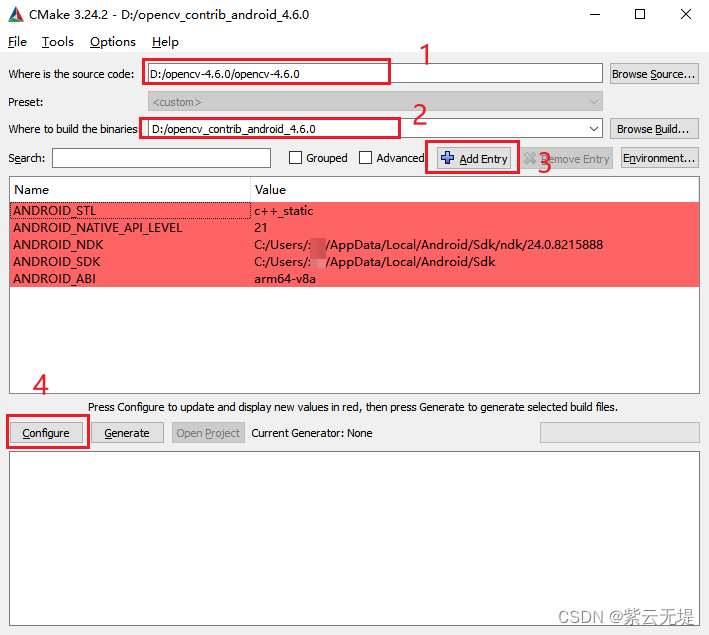Select the ANDROID_ABI entry name

click(54, 279)
